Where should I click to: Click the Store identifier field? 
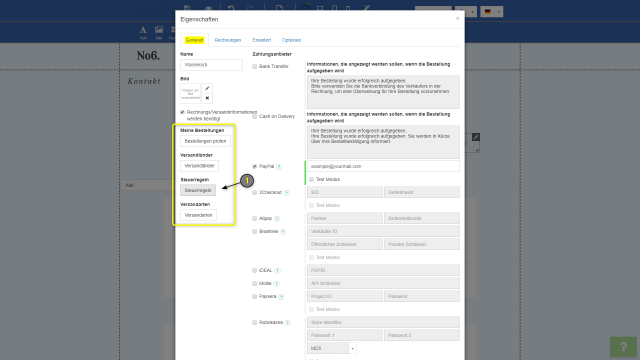383,322
